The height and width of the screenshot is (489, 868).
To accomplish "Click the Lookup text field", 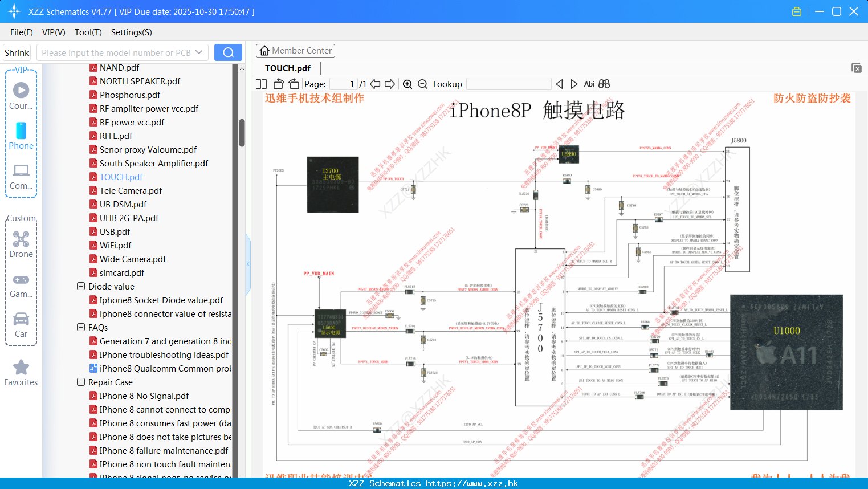I will point(509,84).
